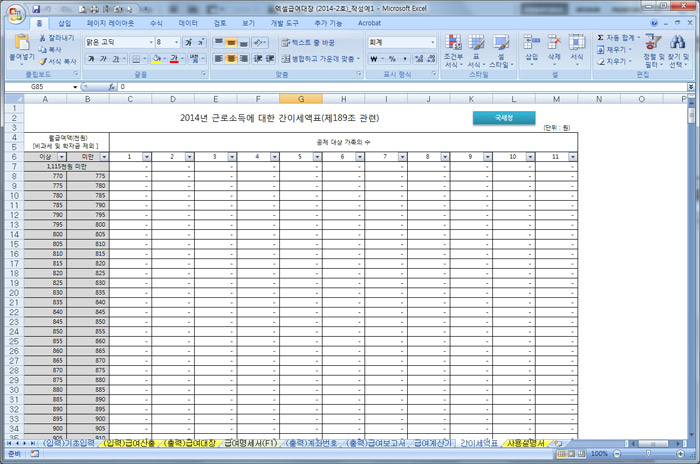This screenshot has width=700, height=464.
Task: Toggle top vertical alignment
Action: (x=219, y=42)
